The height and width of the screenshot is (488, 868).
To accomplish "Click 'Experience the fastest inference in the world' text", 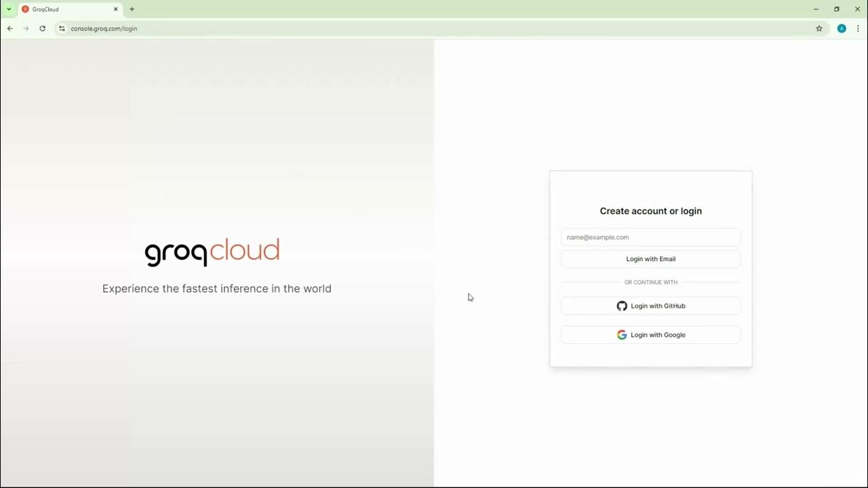I will click(217, 289).
